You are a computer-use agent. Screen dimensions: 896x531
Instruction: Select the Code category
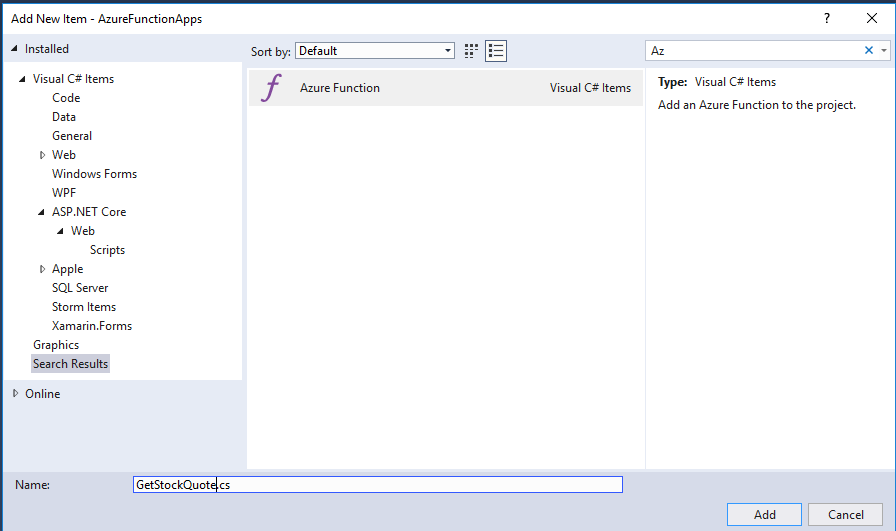click(x=66, y=98)
